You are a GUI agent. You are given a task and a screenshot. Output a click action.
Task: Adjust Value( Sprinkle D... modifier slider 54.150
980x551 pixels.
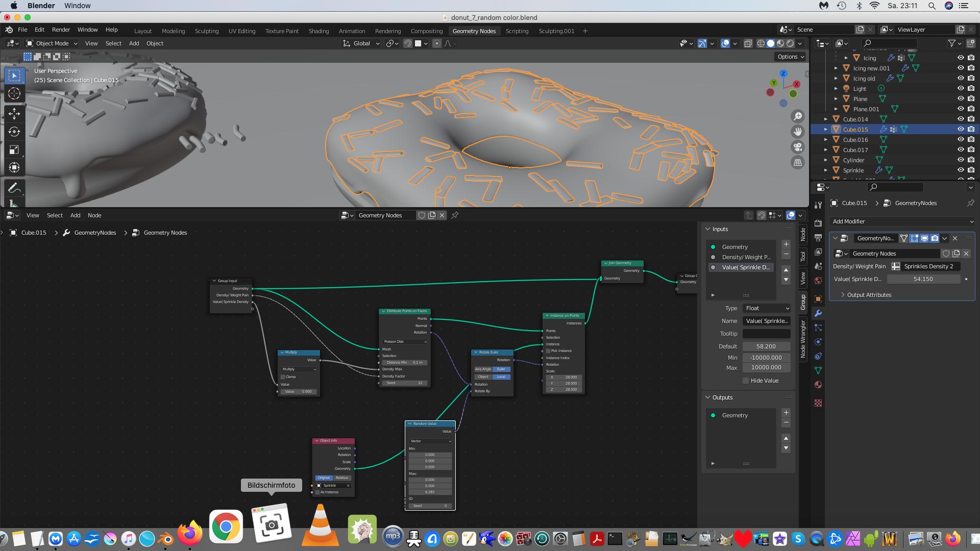tap(923, 279)
